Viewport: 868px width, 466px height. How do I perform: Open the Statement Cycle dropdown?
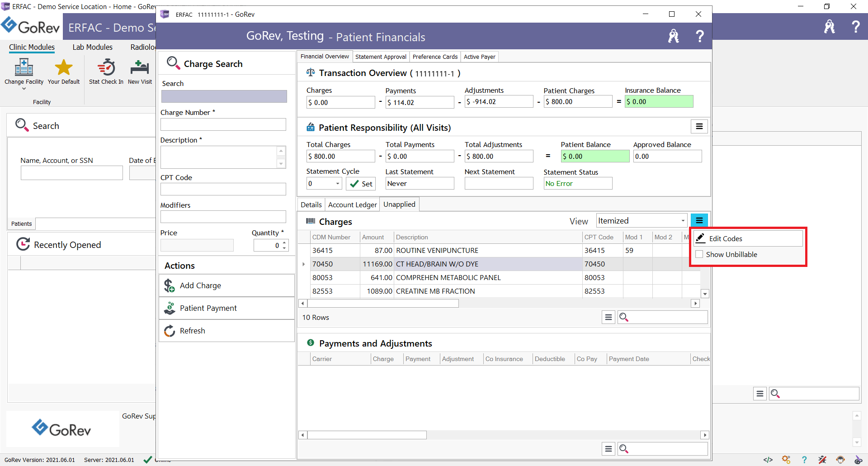338,183
